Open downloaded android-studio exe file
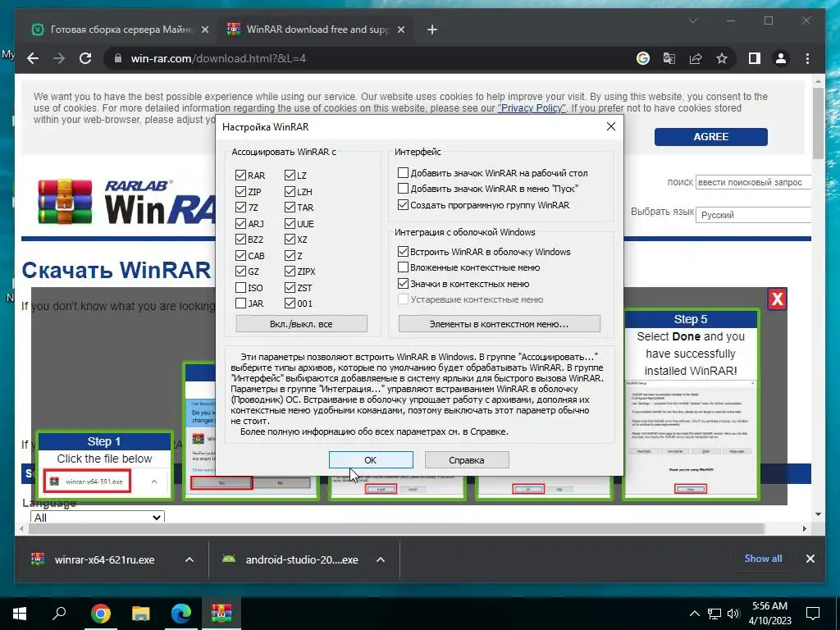Image resolution: width=840 pixels, height=630 pixels. (291, 559)
